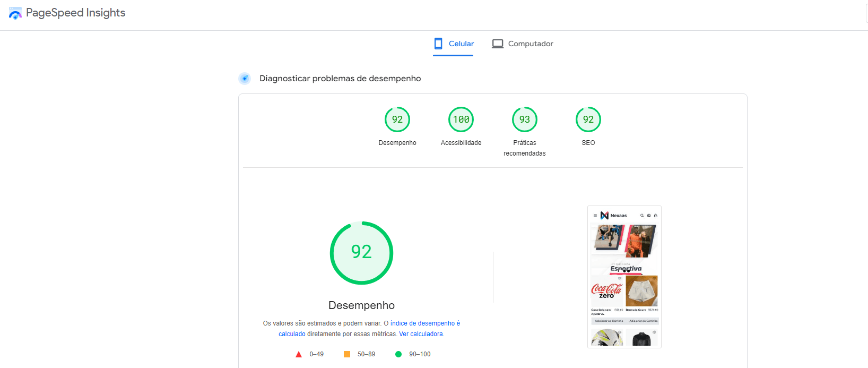Click the Celular phone icon
The height and width of the screenshot is (368, 868).
(438, 44)
